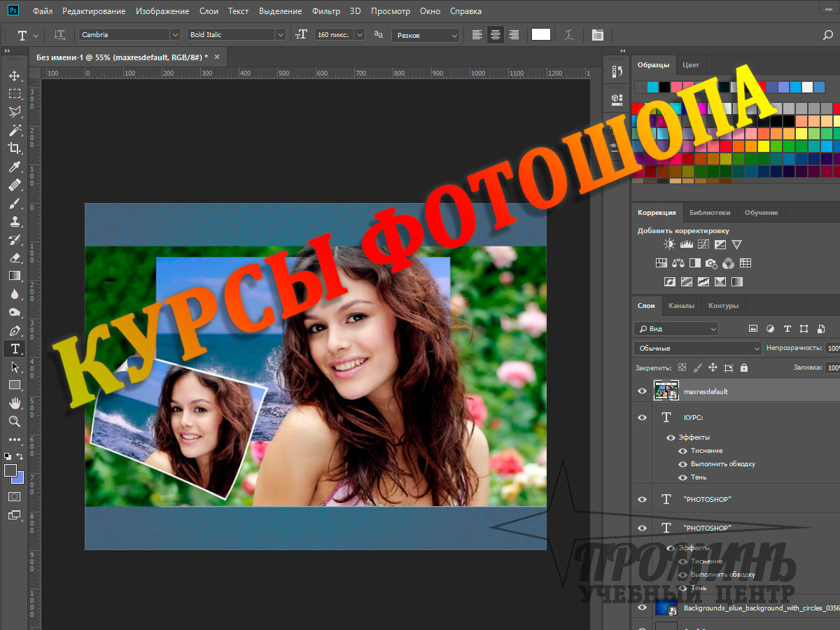The height and width of the screenshot is (630, 840).
Task: Hide the Тень effect under КУРС: layer
Action: tap(682, 477)
